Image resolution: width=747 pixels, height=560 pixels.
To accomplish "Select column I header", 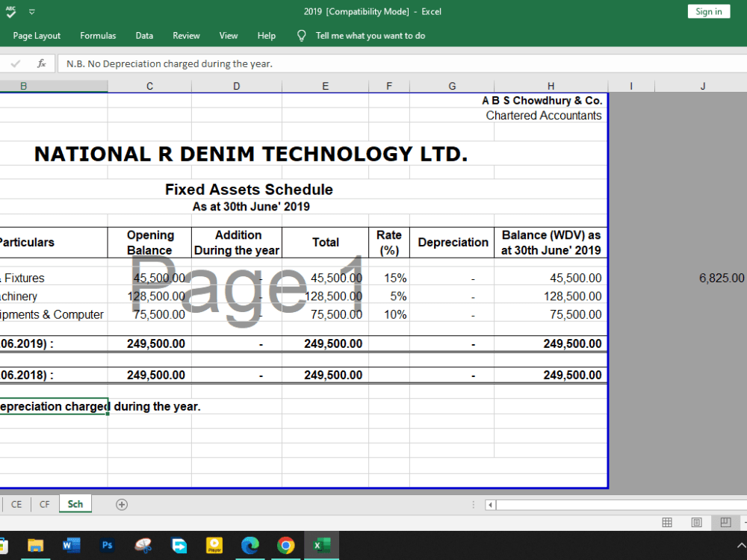I will click(x=631, y=86).
